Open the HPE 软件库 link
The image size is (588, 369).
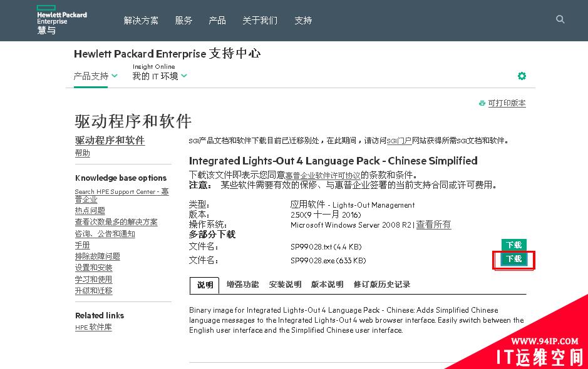93,327
